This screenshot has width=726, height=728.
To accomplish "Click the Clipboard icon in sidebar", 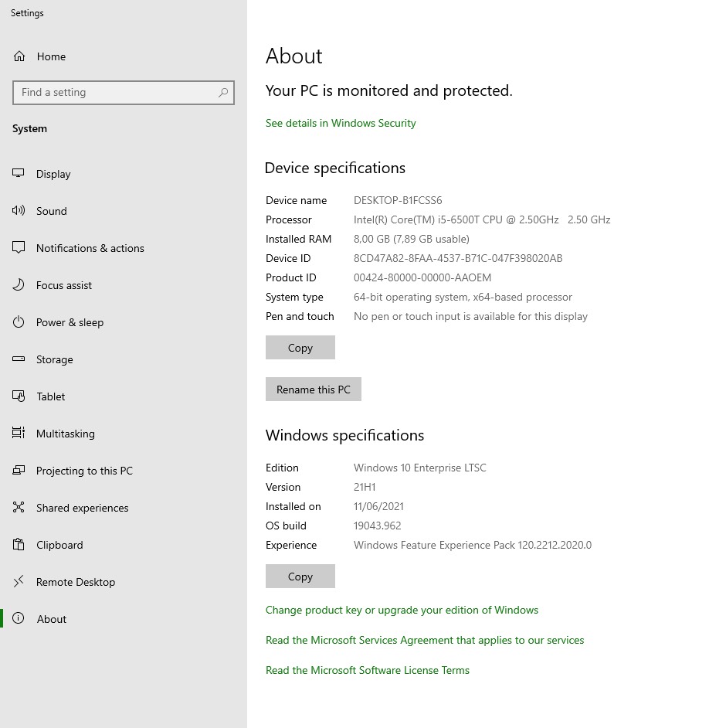I will click(x=18, y=544).
